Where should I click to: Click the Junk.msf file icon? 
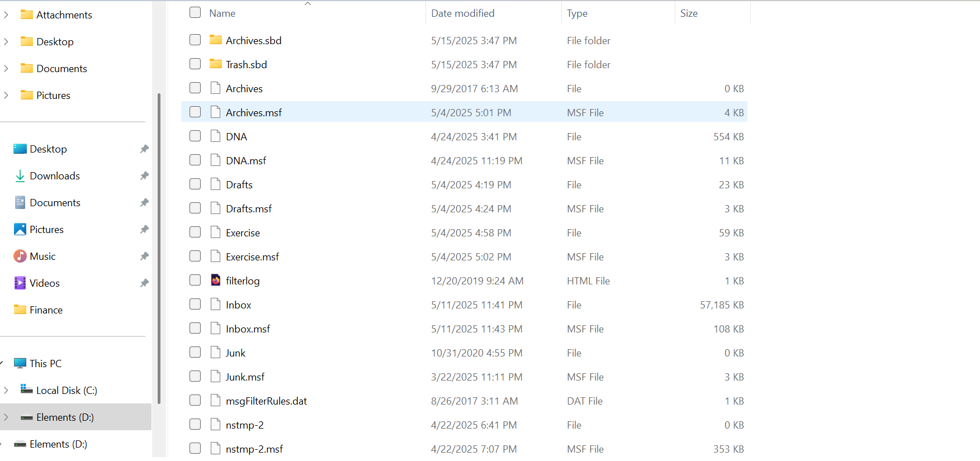click(216, 376)
